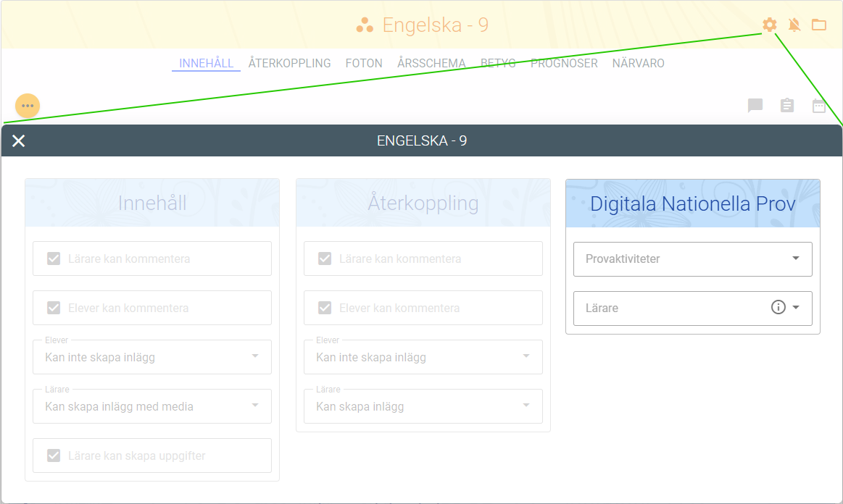Toggle 'Lärare kan skapa uppgifter' checkbox
The image size is (843, 504).
(54, 455)
